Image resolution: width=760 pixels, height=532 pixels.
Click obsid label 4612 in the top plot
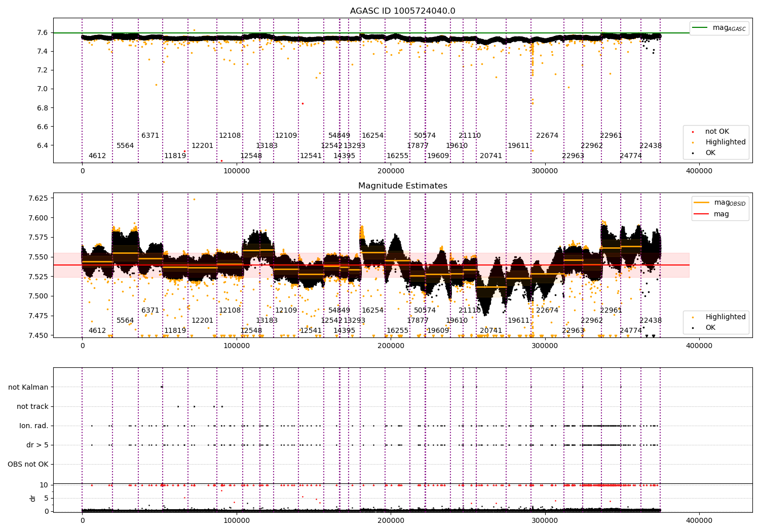tap(97, 156)
